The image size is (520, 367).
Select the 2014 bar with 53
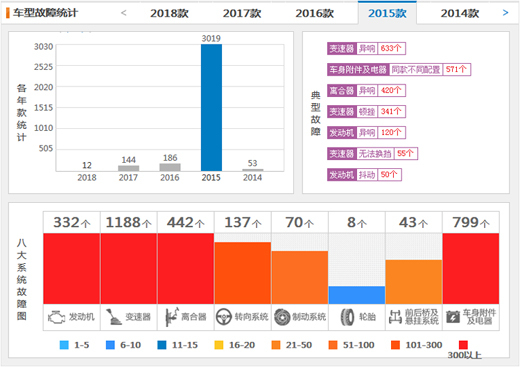[252, 170]
